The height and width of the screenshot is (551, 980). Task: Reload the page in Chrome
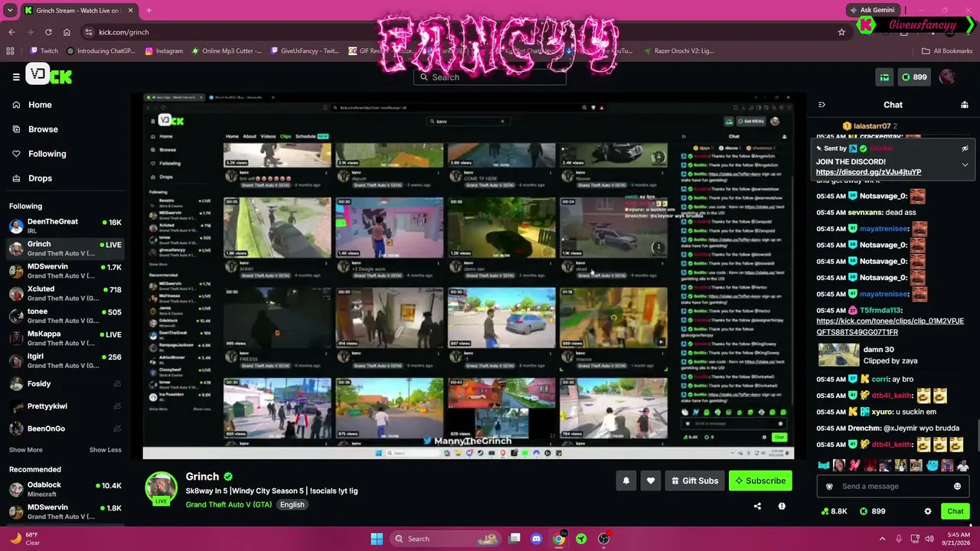48,32
